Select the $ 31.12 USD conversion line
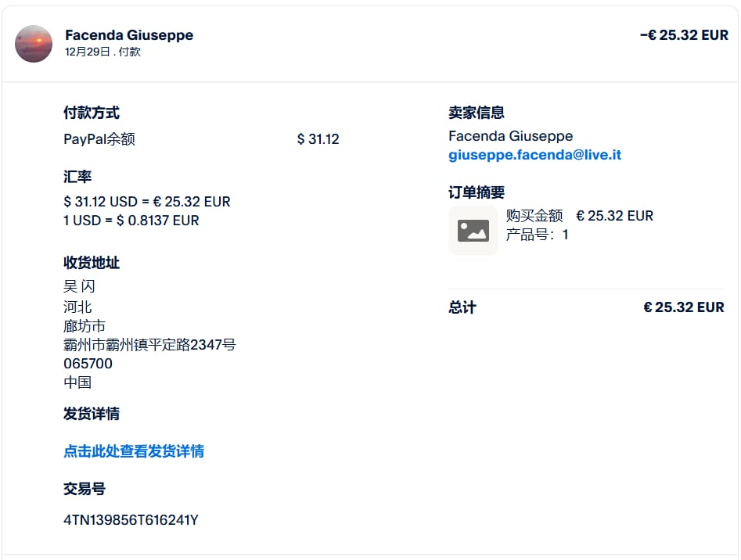Screen dimensions: 741x560 tap(147, 202)
